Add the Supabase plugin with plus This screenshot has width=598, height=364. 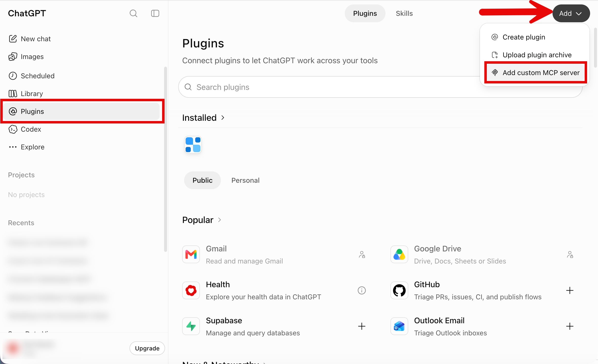point(362,326)
